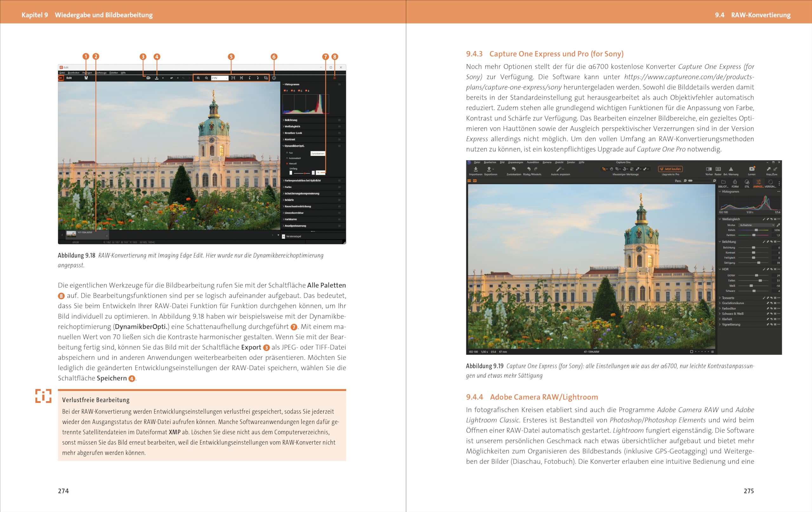Viewport: 812px width, 512px height.
Task: Open the Kamera menu in Capture One
Action: (x=547, y=162)
